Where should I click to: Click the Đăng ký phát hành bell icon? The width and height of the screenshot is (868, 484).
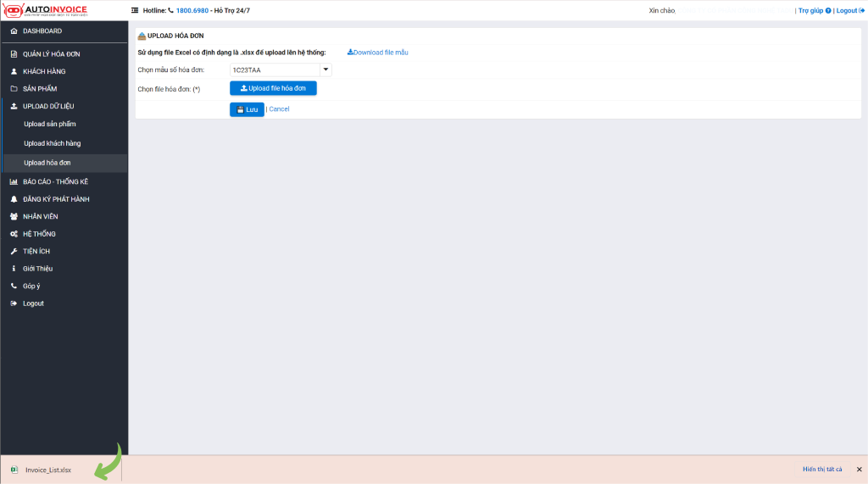(14, 199)
